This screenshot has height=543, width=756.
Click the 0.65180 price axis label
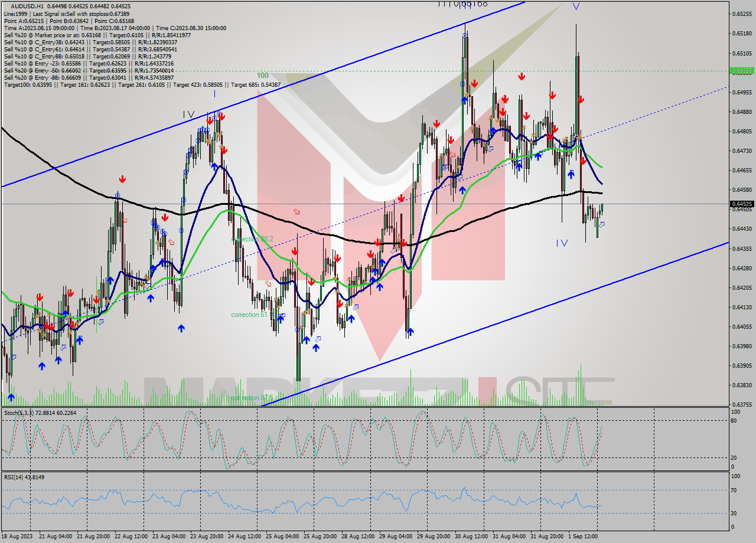coord(742,34)
